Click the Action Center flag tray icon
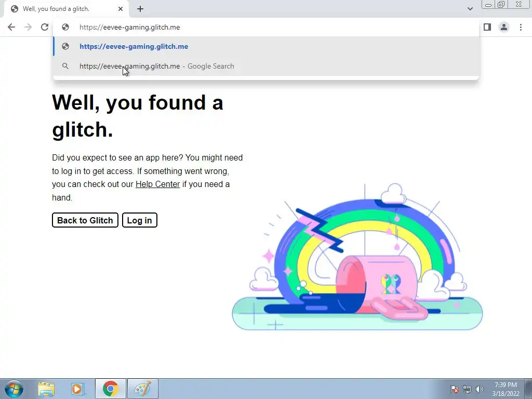The width and height of the screenshot is (532, 399). pyautogui.click(x=455, y=389)
